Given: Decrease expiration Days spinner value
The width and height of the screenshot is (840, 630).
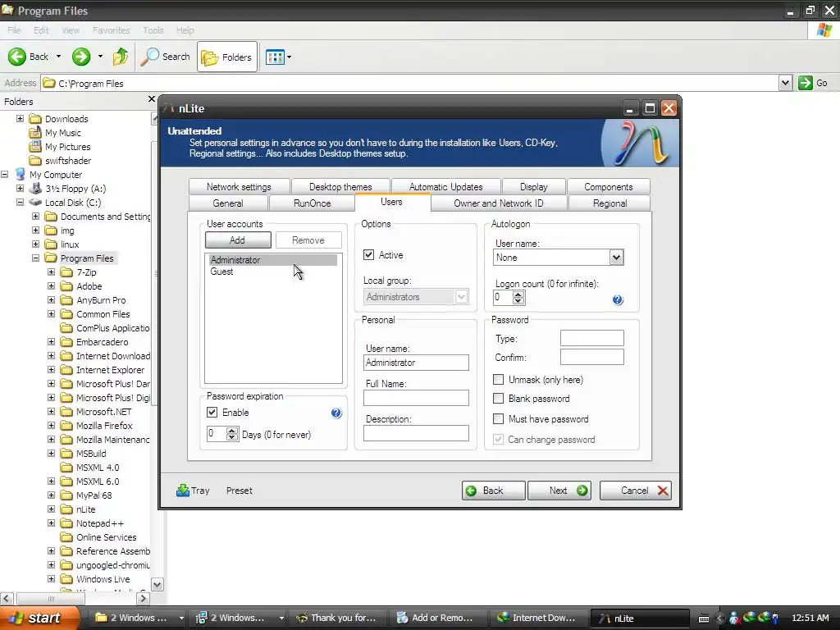Looking at the screenshot, I should [232, 437].
